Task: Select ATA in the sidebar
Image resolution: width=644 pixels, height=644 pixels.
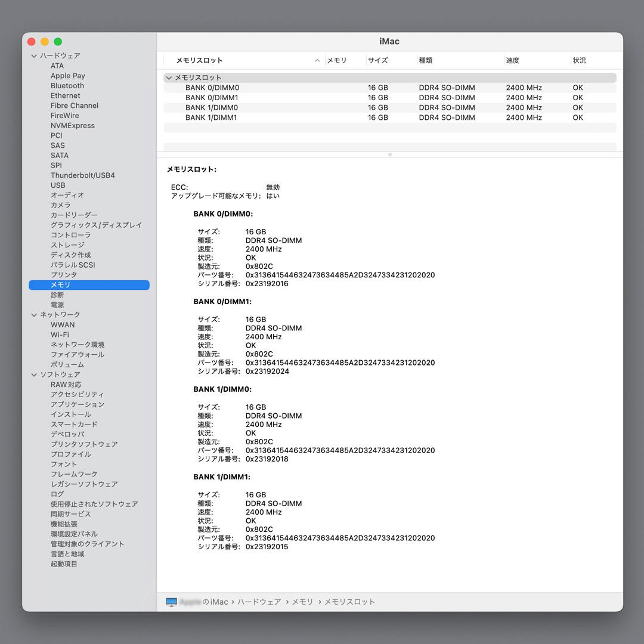Action: click(57, 66)
